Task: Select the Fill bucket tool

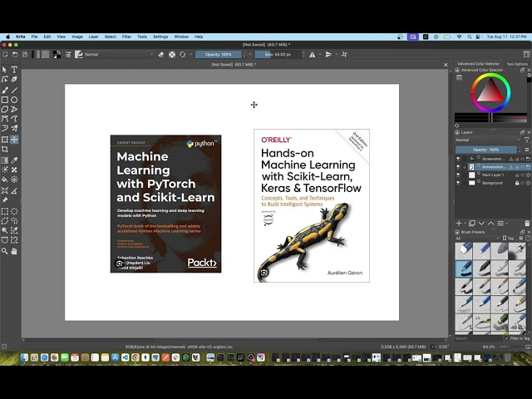Action: click(x=5, y=180)
